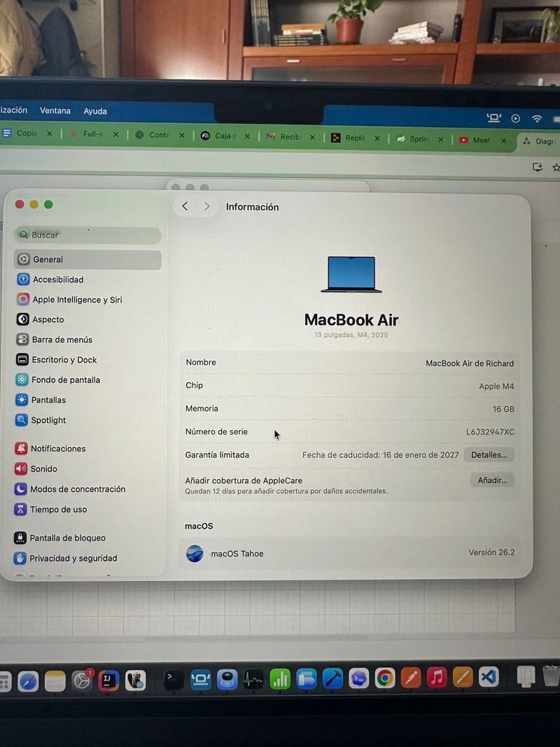Switch to the Recib Gmail tab

tap(290, 137)
